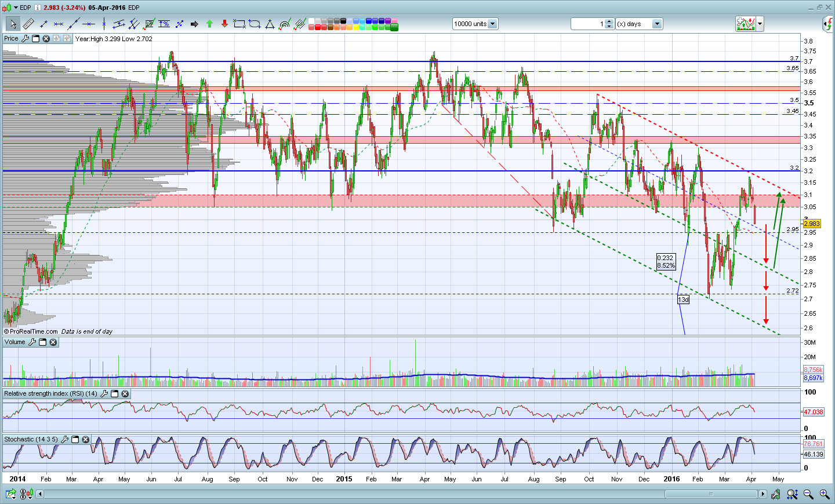Select the red down arrow drawing tool
This screenshot has height=504, width=835.
click(x=224, y=24)
